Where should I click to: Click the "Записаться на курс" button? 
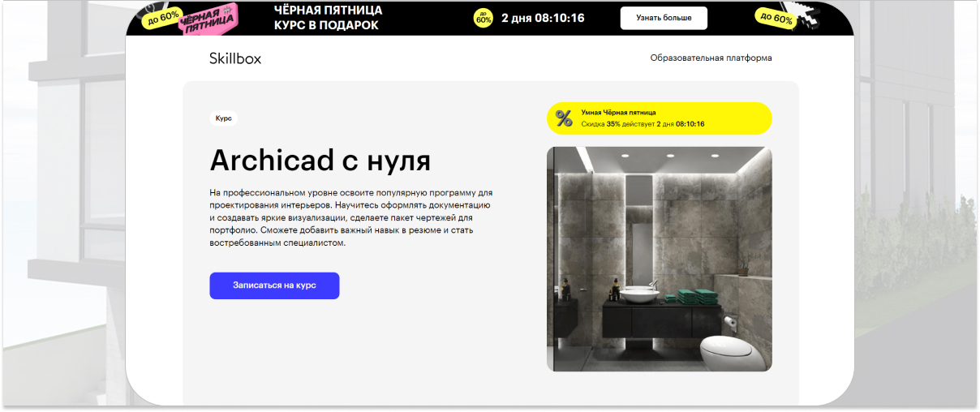274,286
